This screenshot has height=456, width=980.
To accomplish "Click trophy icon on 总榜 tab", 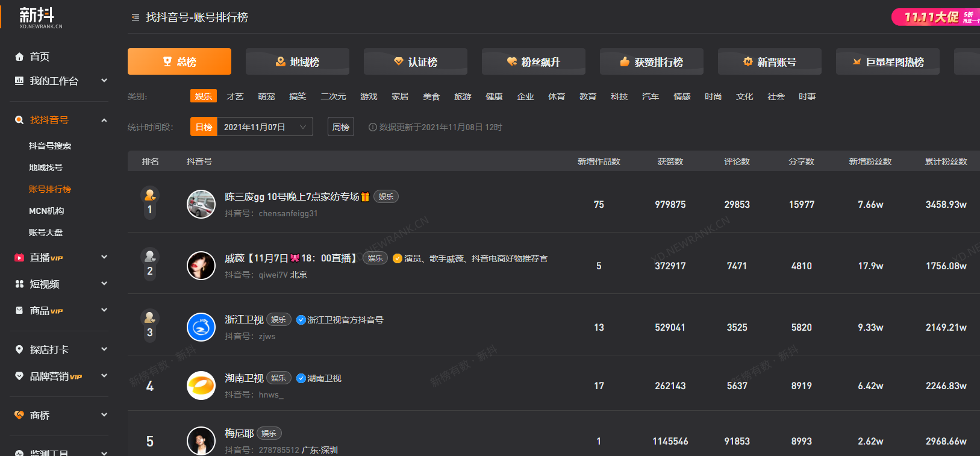I will [167, 61].
